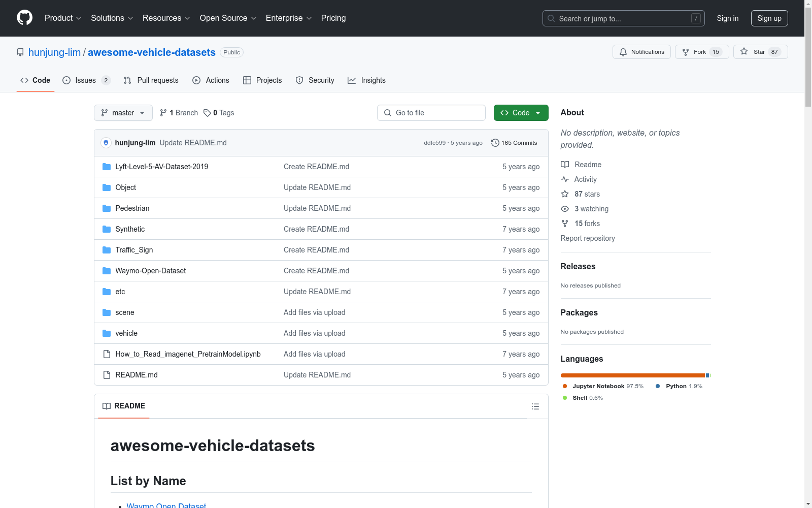Image resolution: width=812 pixels, height=508 pixels.
Task: Open the master branch selector
Action: pos(123,113)
